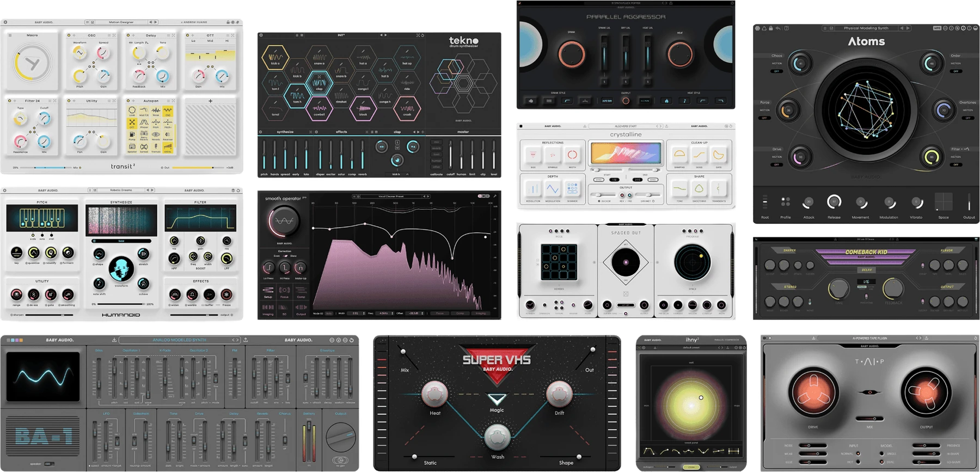The height and width of the screenshot is (472, 980).
Task: Click the Magic triangle button in Super VHS
Action: click(497, 399)
